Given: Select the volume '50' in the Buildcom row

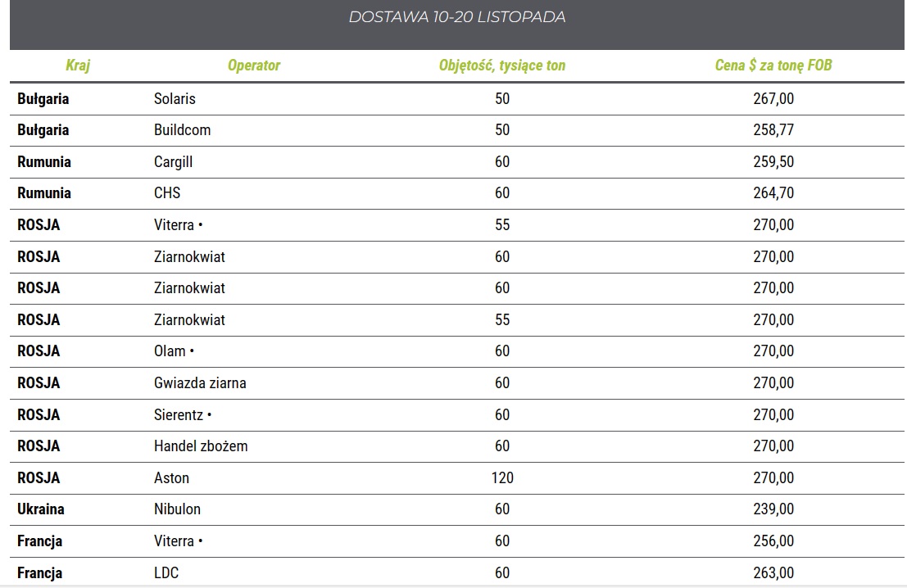Looking at the screenshot, I should click(x=502, y=130).
